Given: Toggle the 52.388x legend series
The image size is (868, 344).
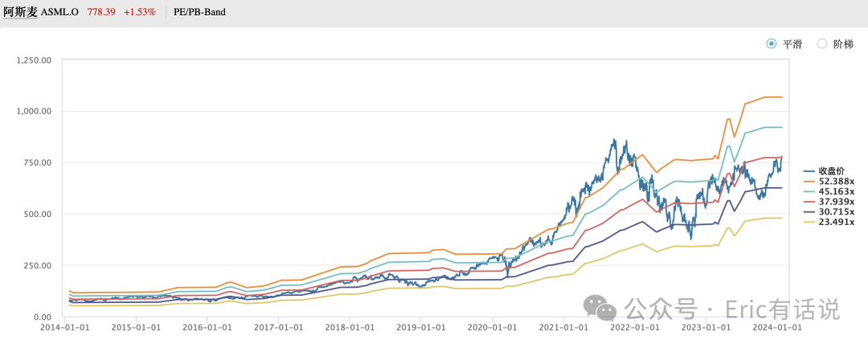Looking at the screenshot, I should [x=829, y=181].
